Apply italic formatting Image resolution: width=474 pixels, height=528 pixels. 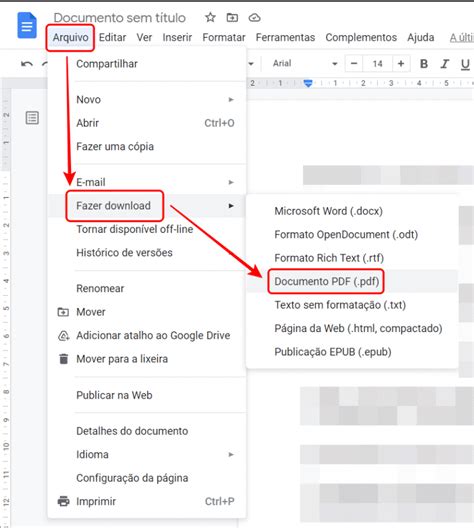(x=445, y=64)
